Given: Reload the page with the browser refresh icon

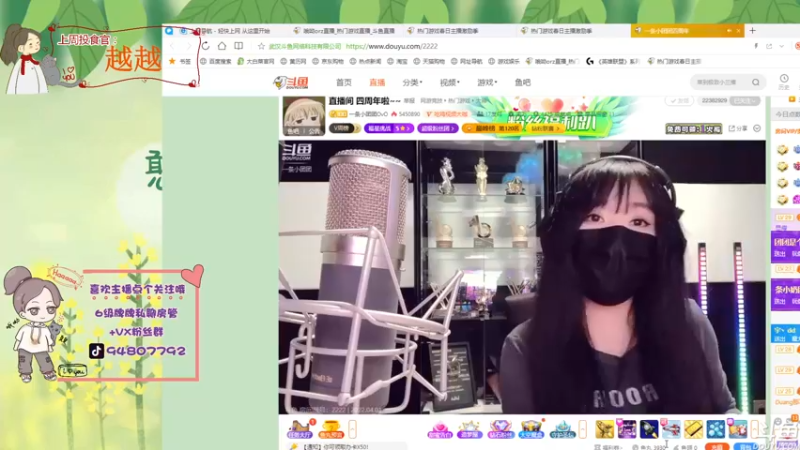Looking at the screenshot, I should [x=205, y=46].
